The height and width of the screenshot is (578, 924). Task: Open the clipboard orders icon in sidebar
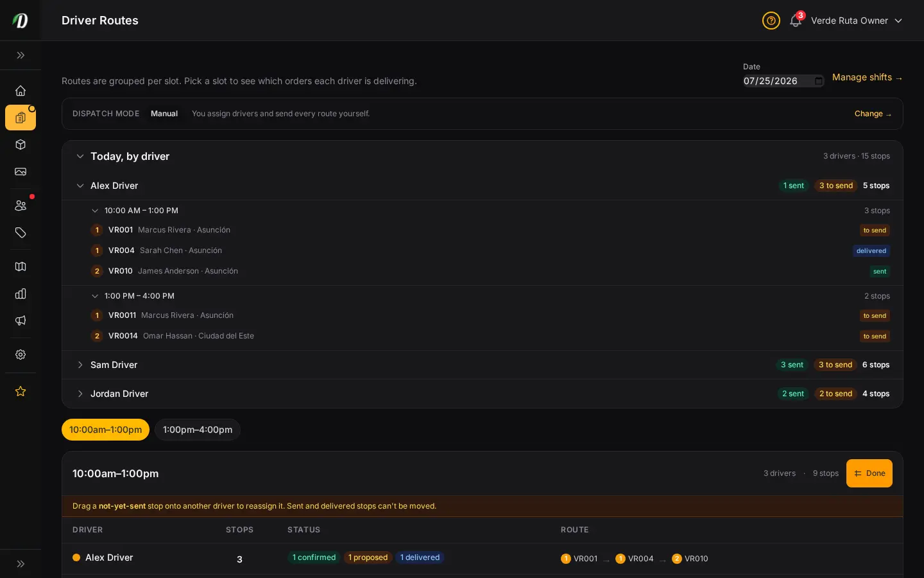point(21,118)
